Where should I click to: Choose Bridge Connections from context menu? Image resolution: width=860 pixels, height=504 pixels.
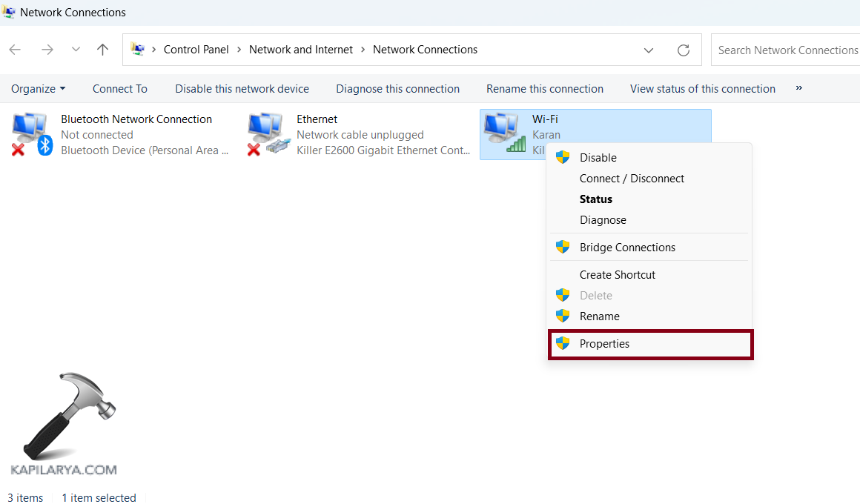[627, 248]
